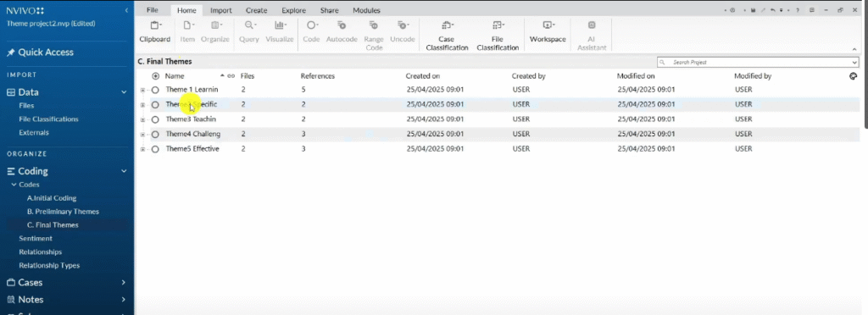
Task: Collapse the ribbon with up chevron
Action: tap(854, 49)
